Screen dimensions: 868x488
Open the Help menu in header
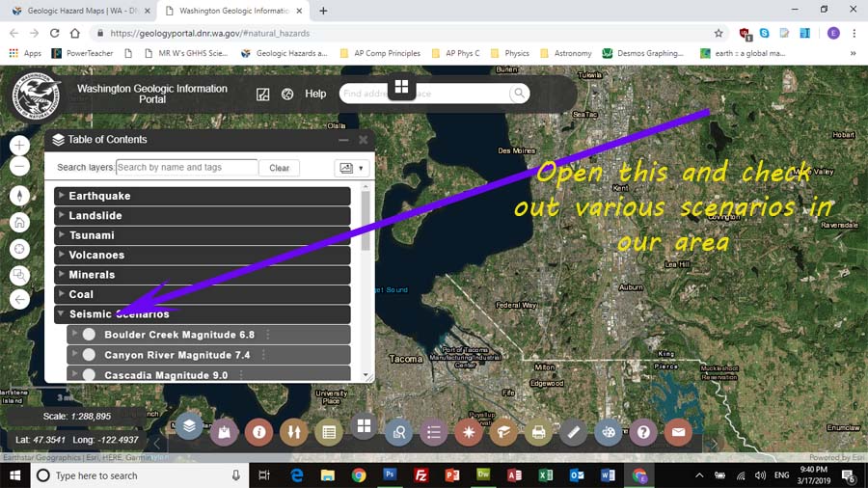315,94
